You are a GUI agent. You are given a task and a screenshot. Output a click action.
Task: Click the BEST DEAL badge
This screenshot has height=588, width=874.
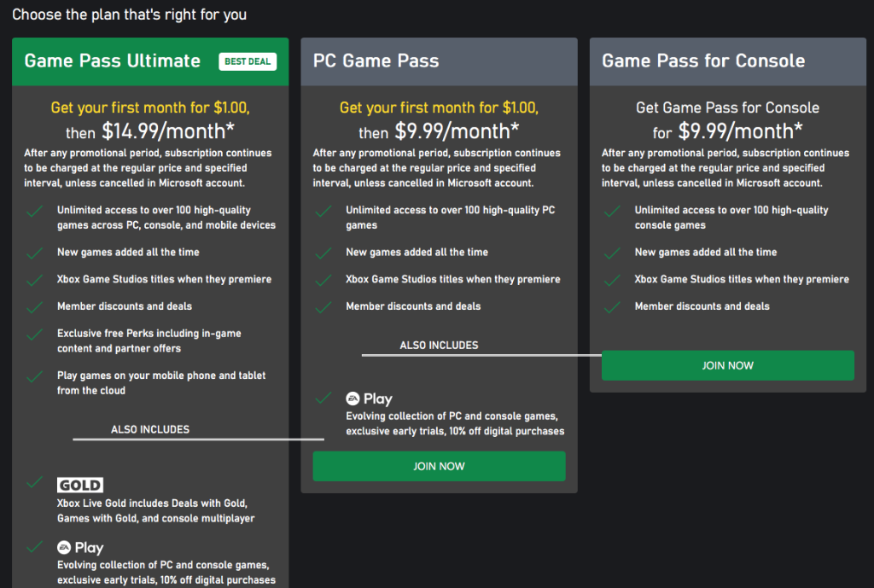(248, 61)
